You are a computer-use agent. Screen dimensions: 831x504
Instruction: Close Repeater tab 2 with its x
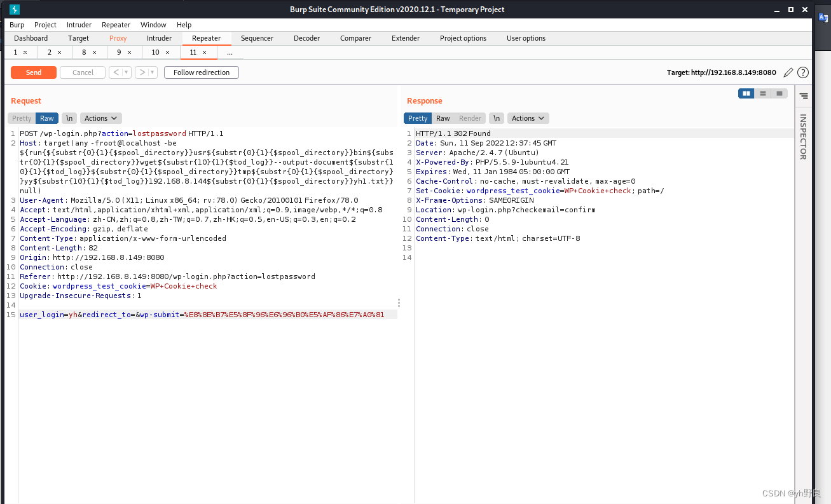tap(59, 52)
